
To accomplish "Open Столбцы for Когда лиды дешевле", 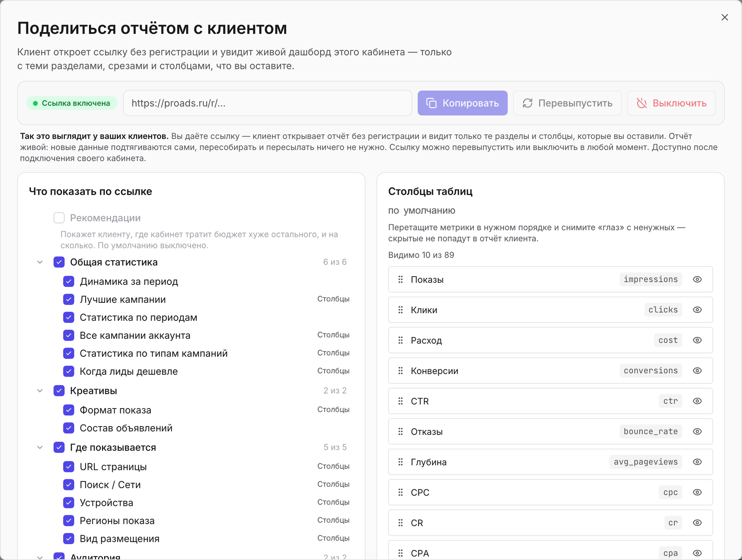I will (x=333, y=371).
